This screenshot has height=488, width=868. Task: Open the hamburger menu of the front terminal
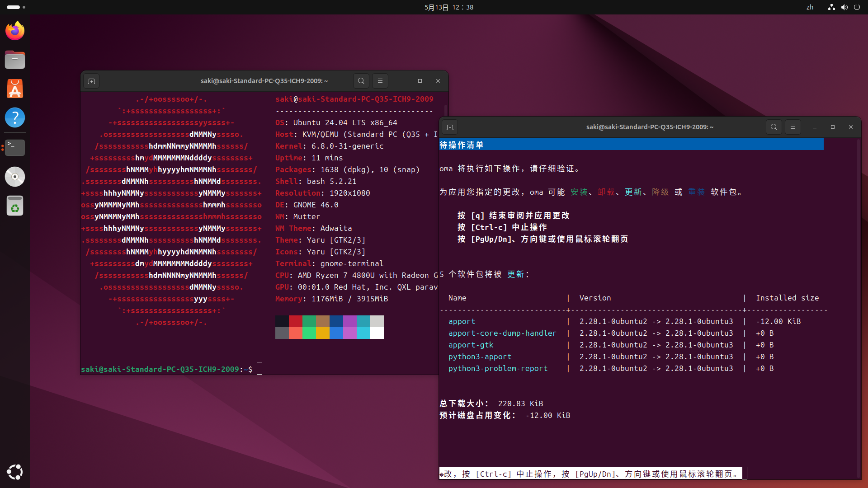coord(793,127)
